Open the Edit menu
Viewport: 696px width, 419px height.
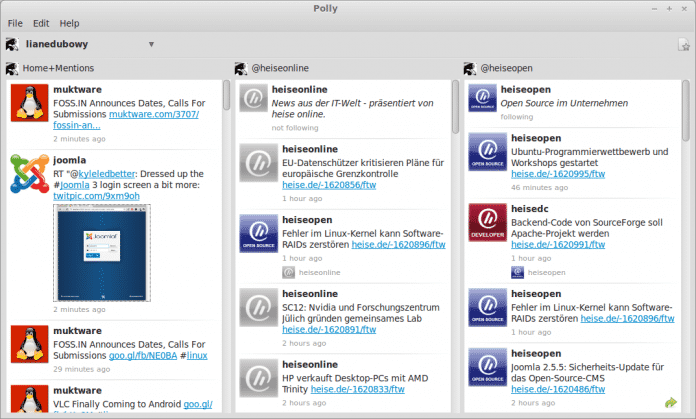pos(41,22)
